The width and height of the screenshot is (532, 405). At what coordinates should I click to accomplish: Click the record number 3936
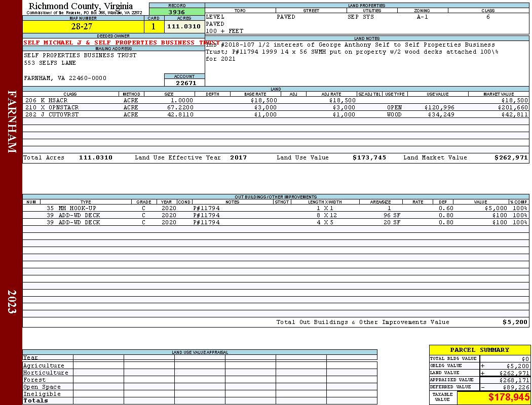click(x=177, y=12)
